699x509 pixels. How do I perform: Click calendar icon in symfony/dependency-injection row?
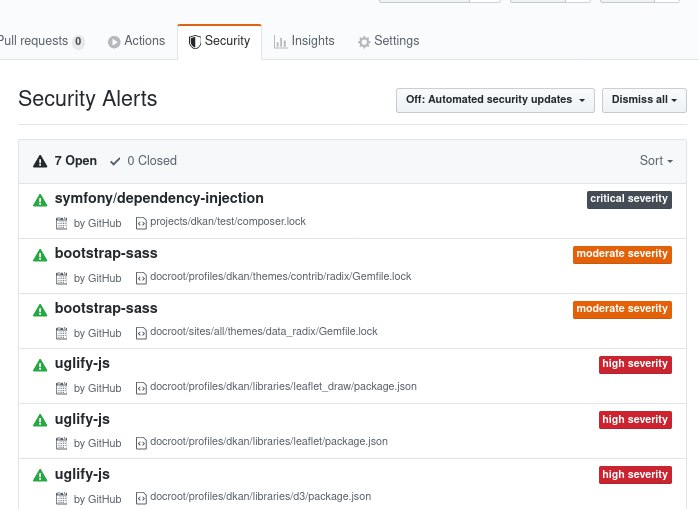coord(62,223)
